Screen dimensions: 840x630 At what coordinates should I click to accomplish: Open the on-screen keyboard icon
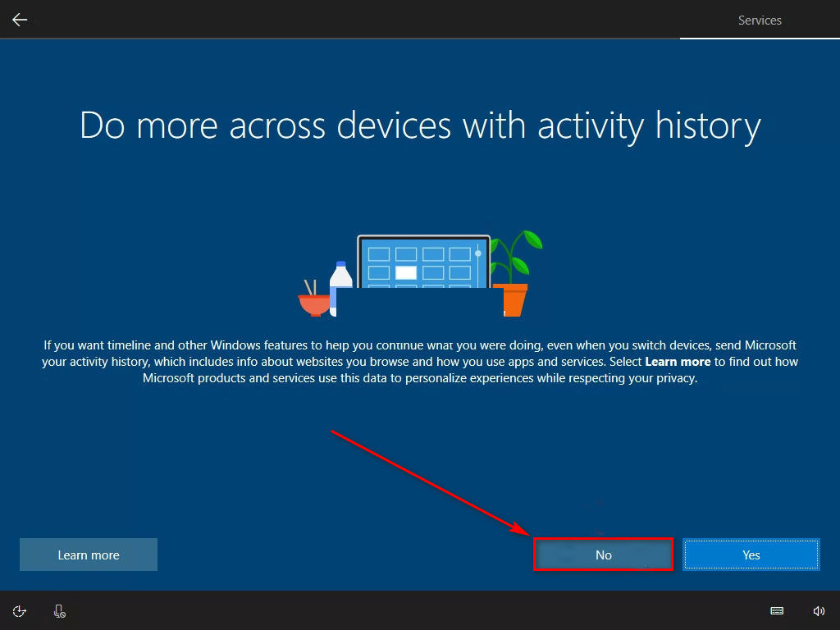(777, 610)
